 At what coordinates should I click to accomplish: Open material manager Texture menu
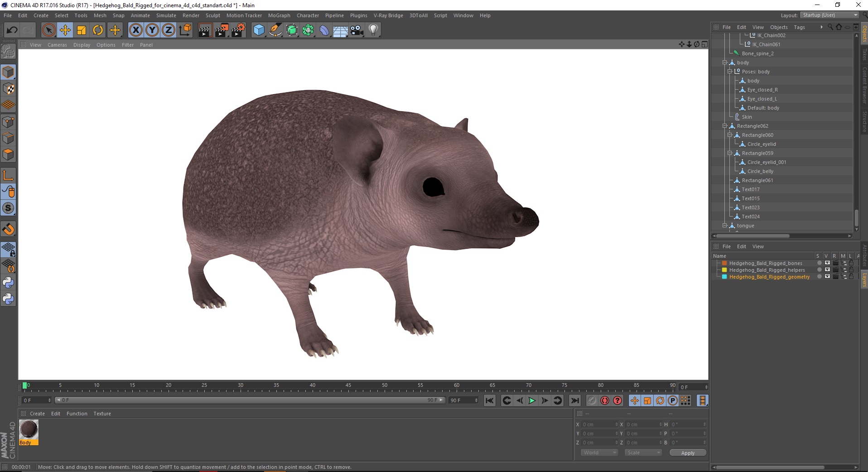click(x=102, y=414)
